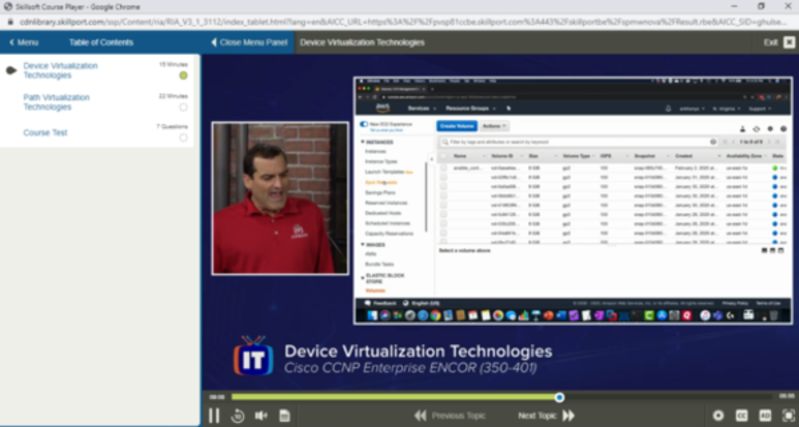Click the "7 Questions" label

(172, 126)
